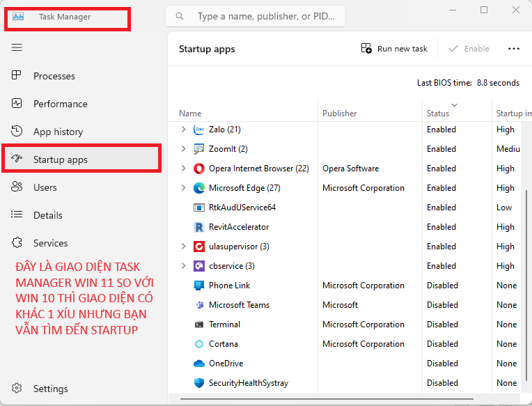
Task: Open the Processes page
Action: pos(54,76)
